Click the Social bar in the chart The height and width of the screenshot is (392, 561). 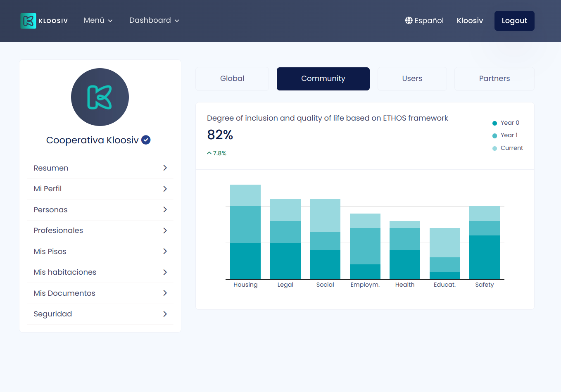tap(325, 239)
